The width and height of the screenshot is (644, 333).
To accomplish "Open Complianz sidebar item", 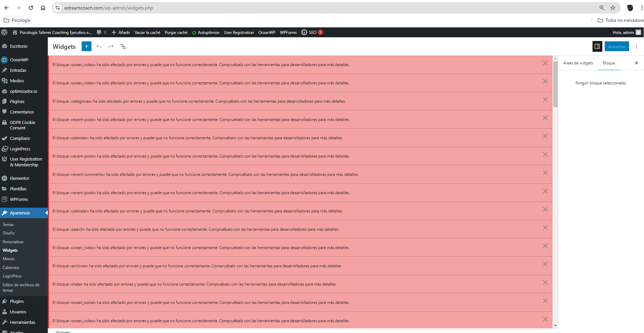I will [20, 139].
